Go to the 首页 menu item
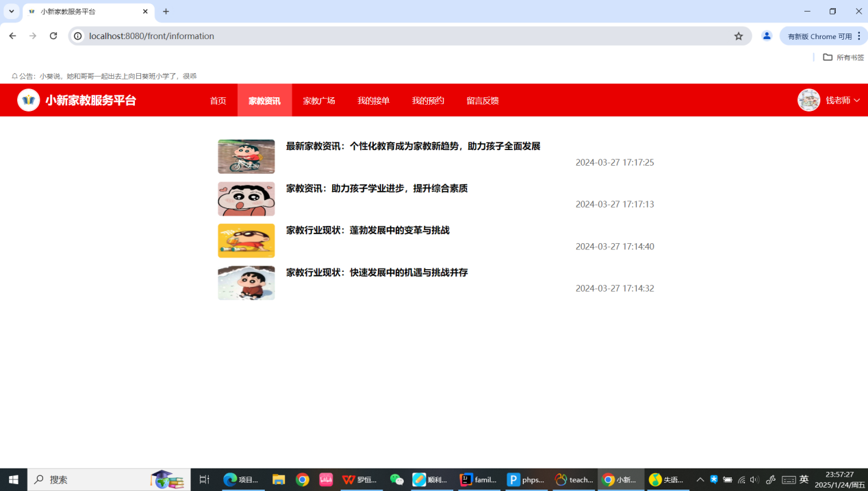Viewport: 868px width, 491px height. (x=218, y=101)
